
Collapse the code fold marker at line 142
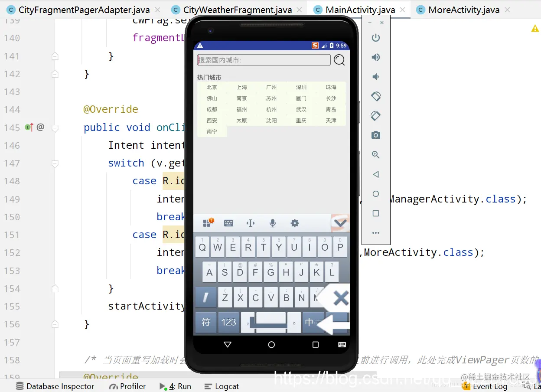55,74
